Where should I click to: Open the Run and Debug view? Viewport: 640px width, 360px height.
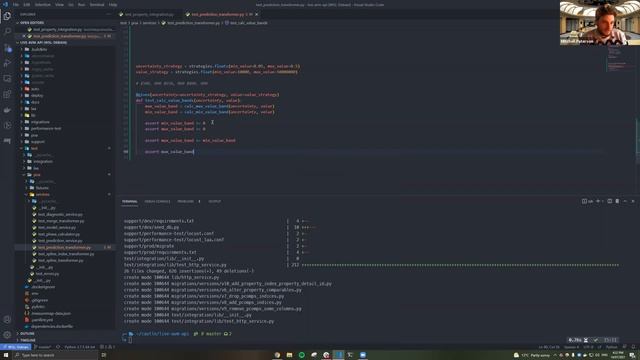click(7, 63)
